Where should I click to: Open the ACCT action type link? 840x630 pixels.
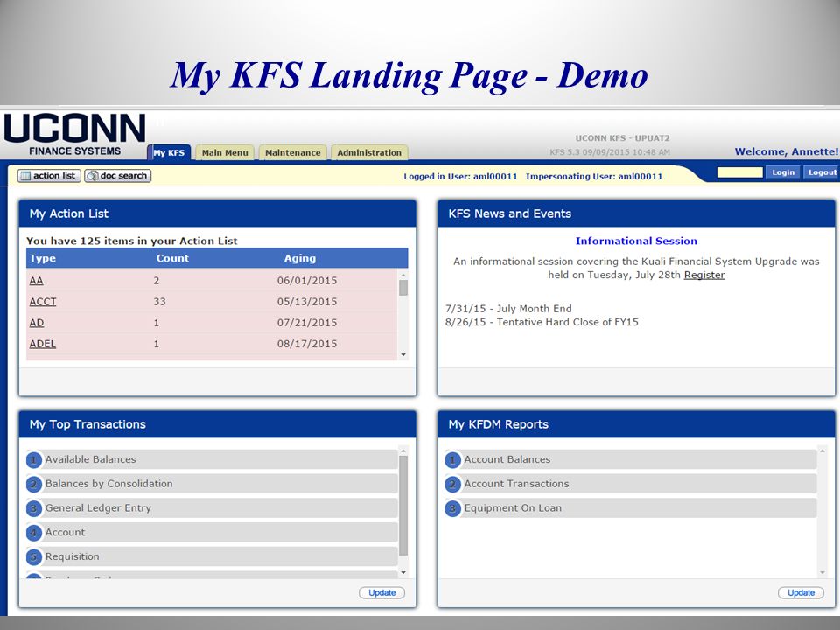pos(43,302)
